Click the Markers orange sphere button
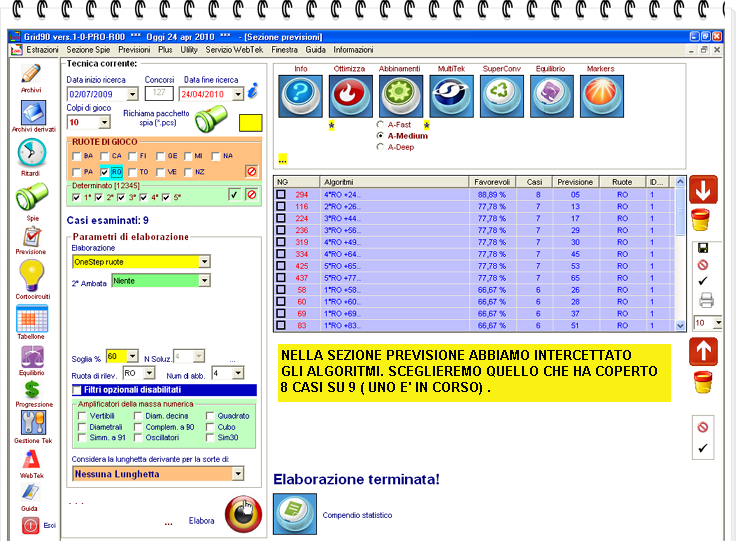This screenshot has height=541, width=736. point(602,96)
